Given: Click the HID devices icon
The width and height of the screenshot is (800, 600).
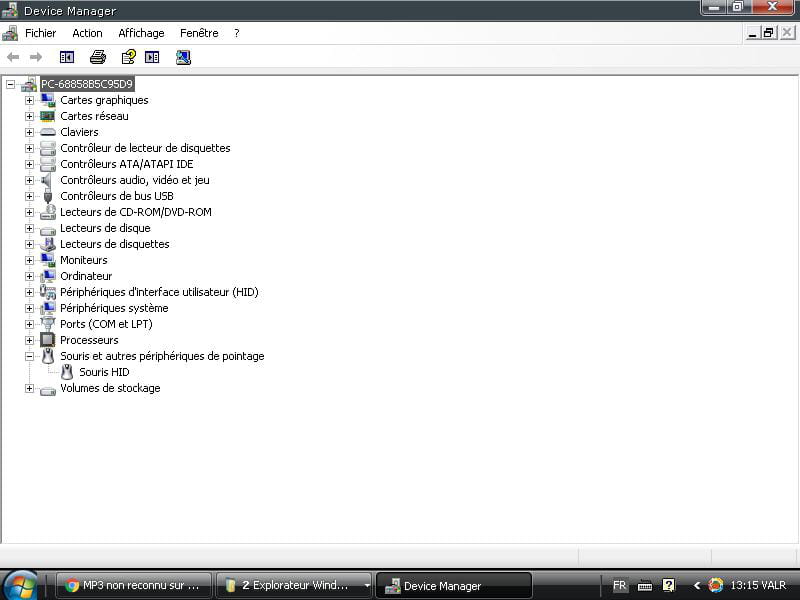Looking at the screenshot, I should point(48,292).
